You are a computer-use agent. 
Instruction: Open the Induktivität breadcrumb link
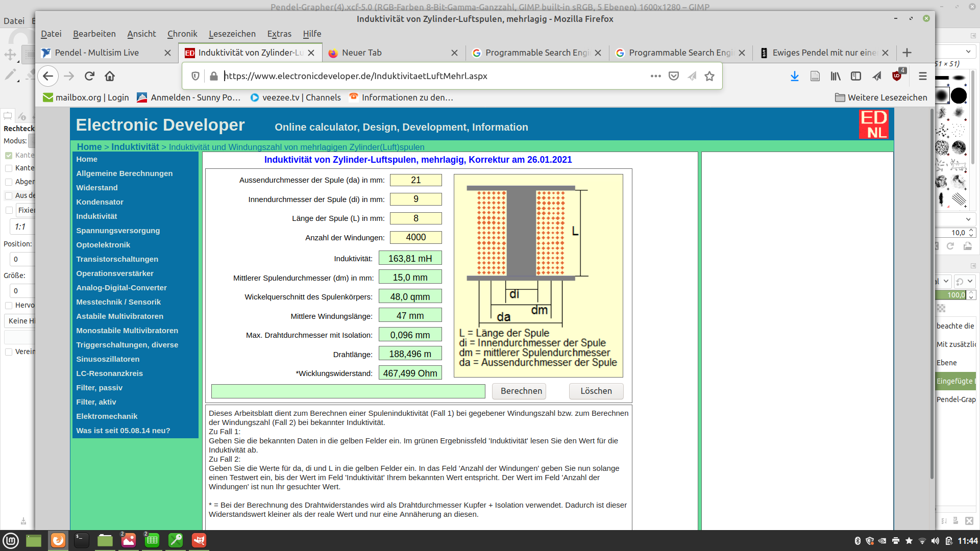coord(135,147)
